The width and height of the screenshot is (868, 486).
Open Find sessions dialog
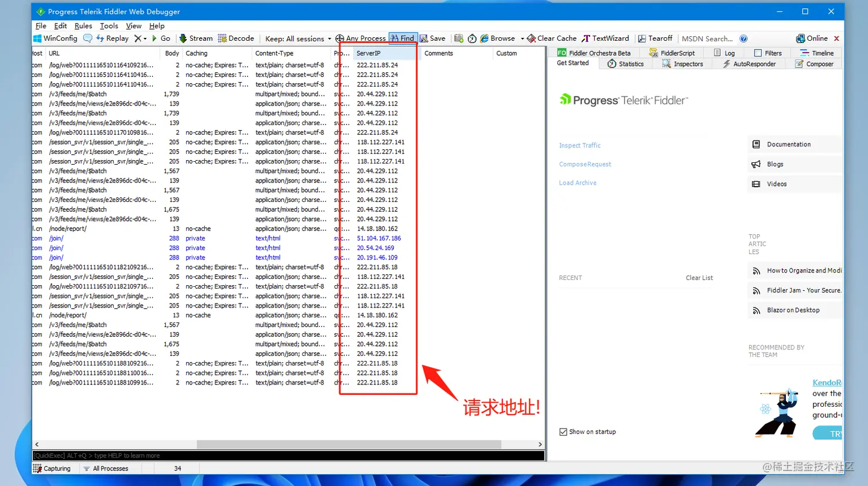click(x=402, y=38)
